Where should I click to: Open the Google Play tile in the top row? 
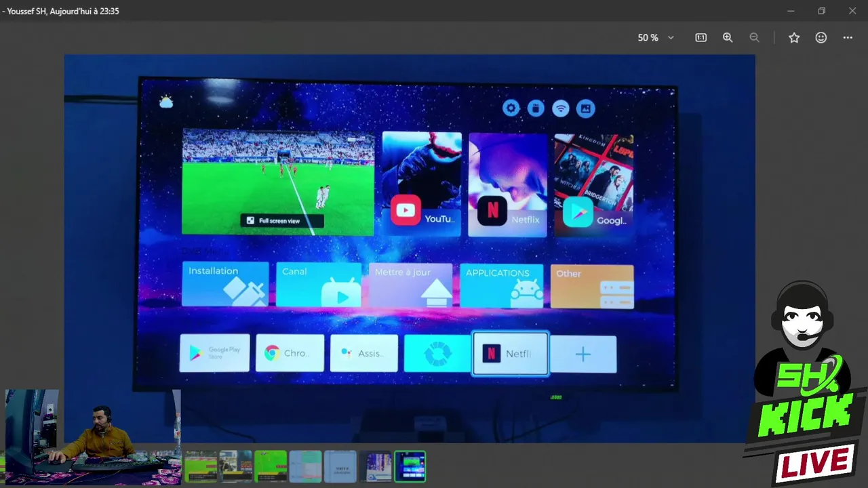[x=594, y=184]
